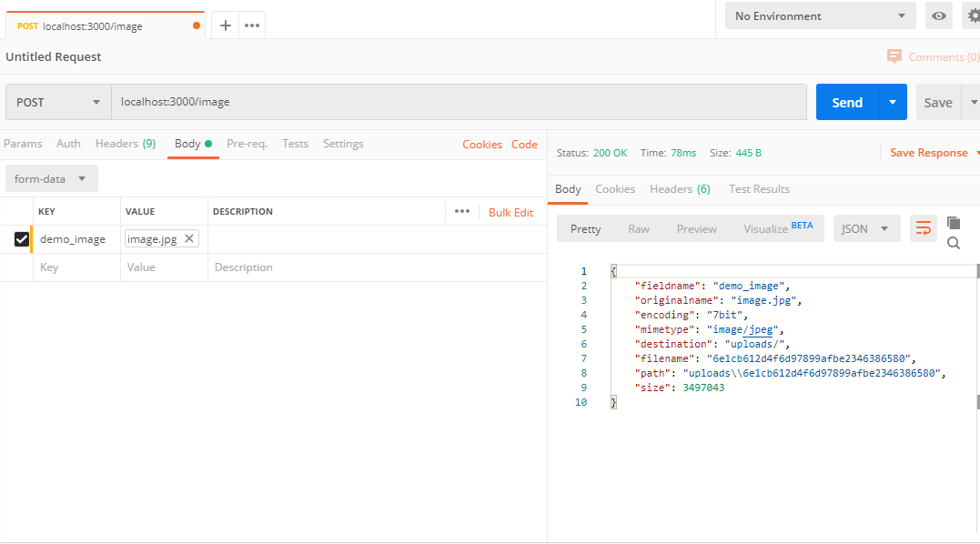This screenshot has width=980, height=544.
Task: Open the No Environment dropdown
Action: [819, 15]
